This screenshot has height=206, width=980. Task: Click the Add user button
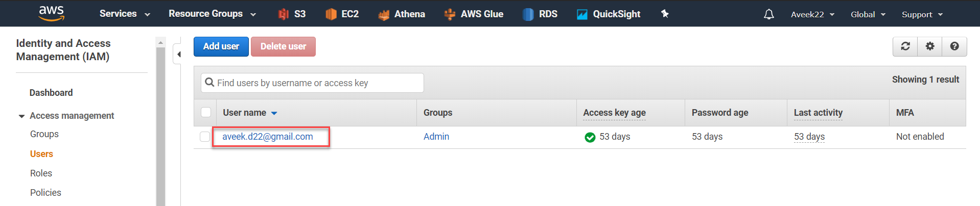[221, 46]
